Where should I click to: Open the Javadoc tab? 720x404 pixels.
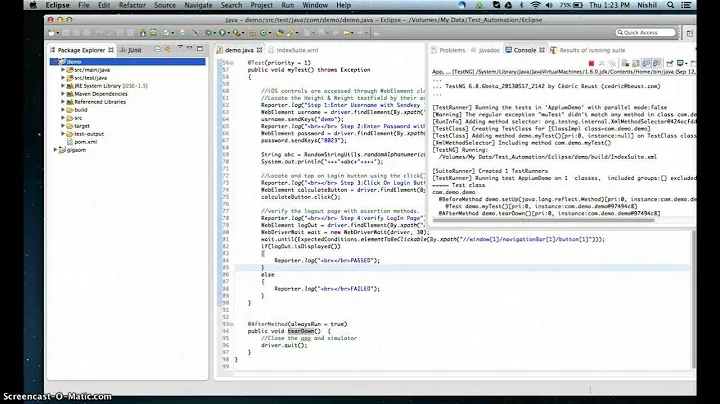pyautogui.click(x=486, y=50)
